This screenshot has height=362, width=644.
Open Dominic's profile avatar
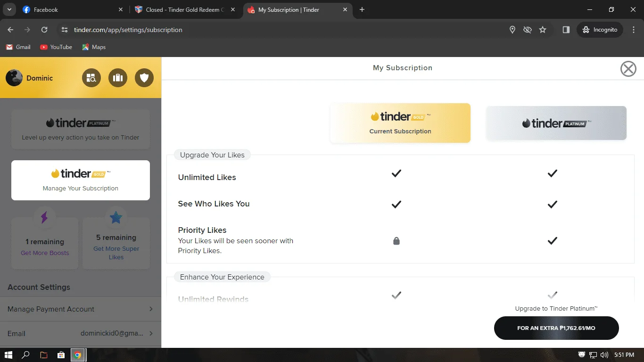(14, 78)
